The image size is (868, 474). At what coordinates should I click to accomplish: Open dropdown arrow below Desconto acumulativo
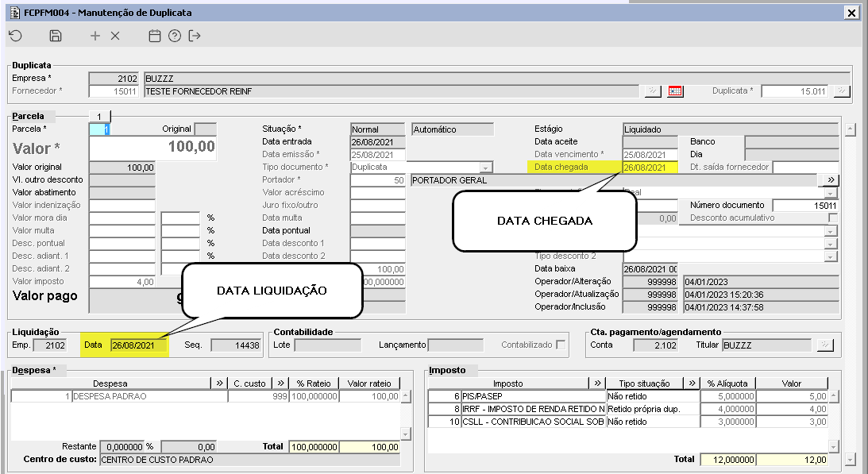(x=830, y=231)
